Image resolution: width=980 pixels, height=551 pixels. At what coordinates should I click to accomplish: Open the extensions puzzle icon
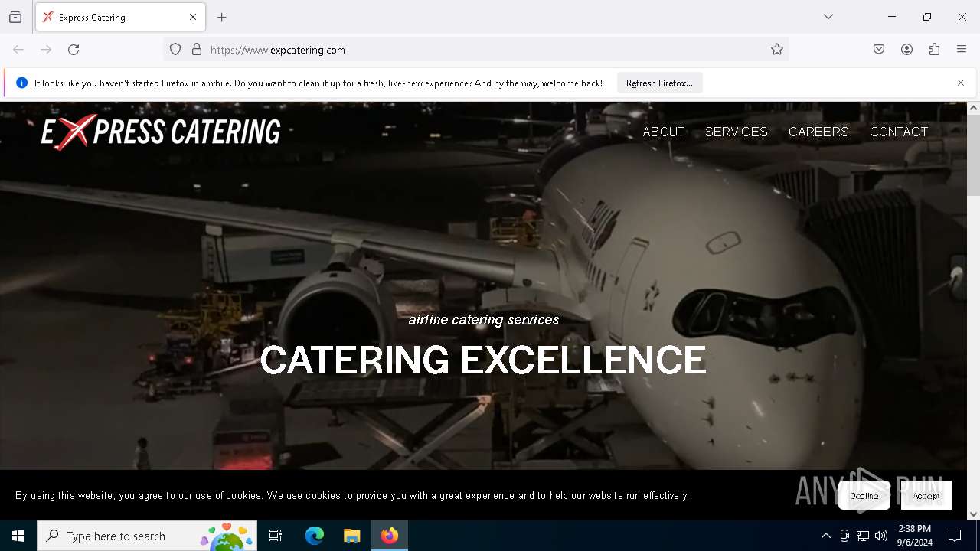point(934,50)
